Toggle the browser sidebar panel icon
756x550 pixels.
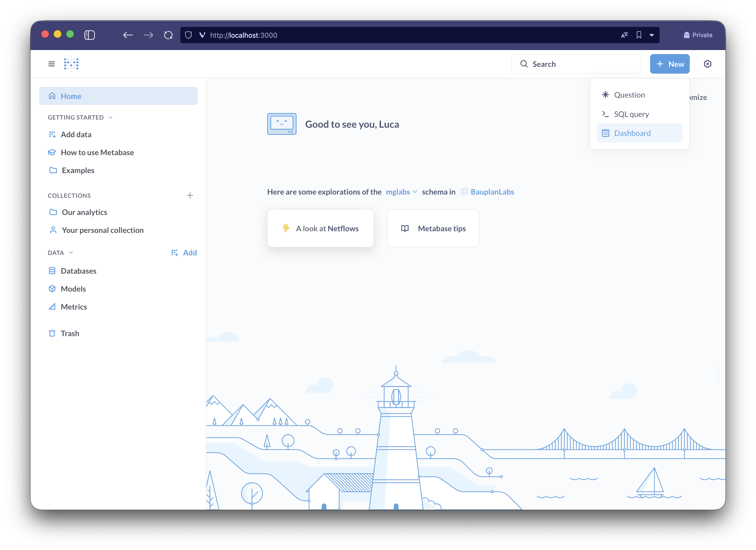(89, 35)
